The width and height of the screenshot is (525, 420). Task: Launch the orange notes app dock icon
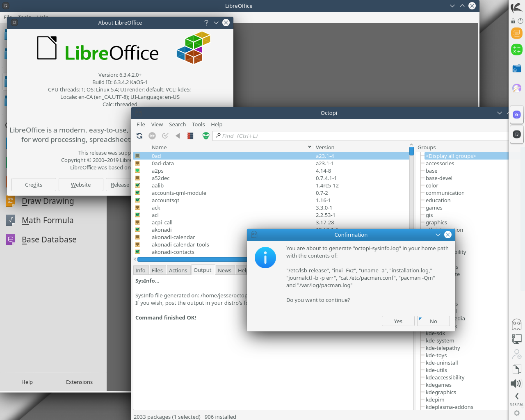coord(517,33)
